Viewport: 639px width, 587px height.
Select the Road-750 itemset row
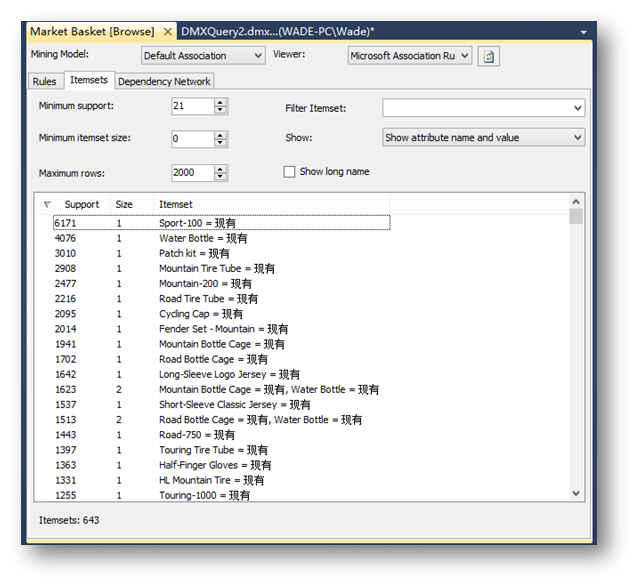pyautogui.click(x=222, y=435)
